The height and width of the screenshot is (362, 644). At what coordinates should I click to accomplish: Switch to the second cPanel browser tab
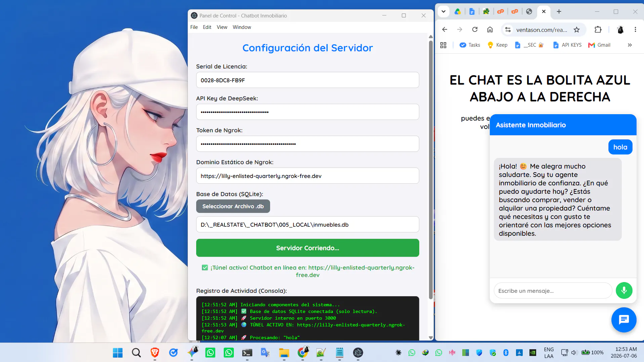(515, 11)
